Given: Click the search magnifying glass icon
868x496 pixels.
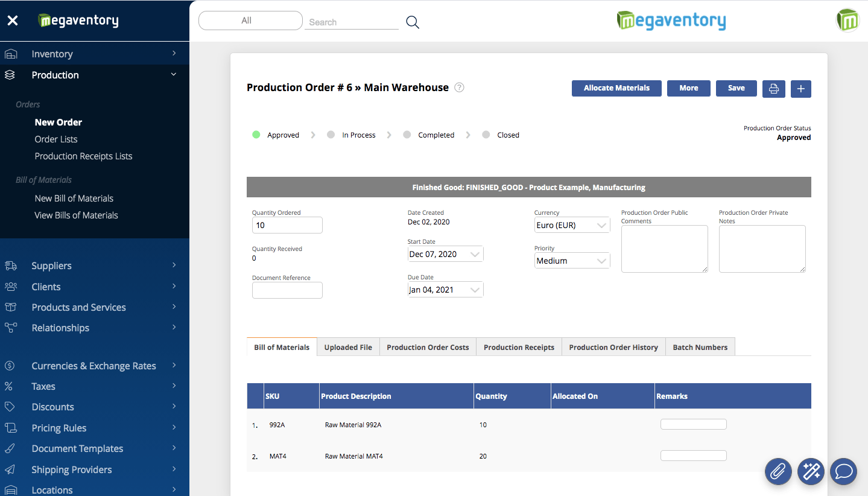Looking at the screenshot, I should 413,21.
